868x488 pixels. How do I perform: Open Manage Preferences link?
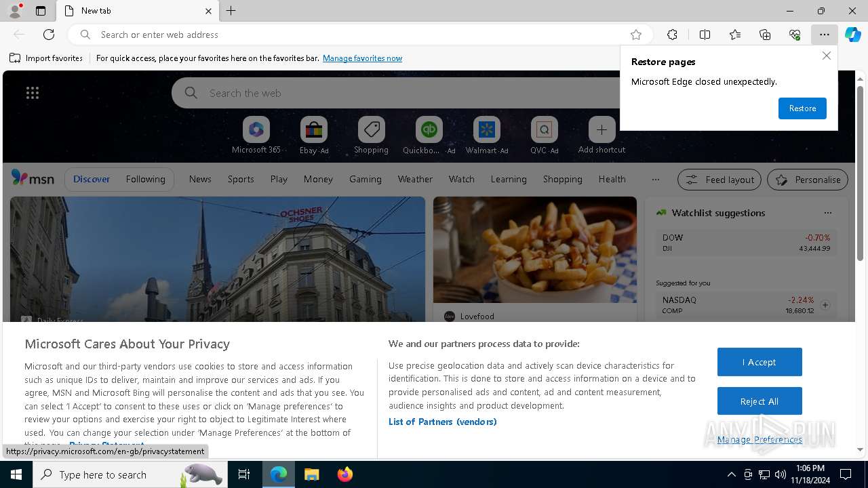[759, 439]
